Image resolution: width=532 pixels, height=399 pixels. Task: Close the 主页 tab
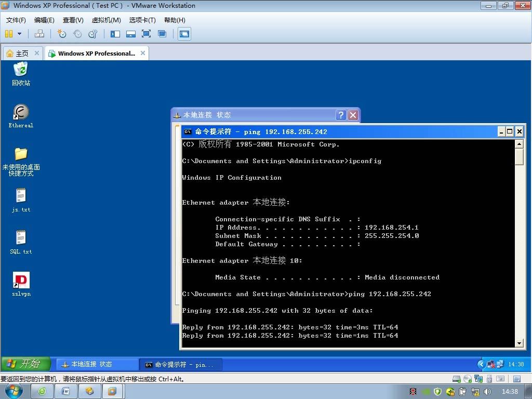pos(37,53)
